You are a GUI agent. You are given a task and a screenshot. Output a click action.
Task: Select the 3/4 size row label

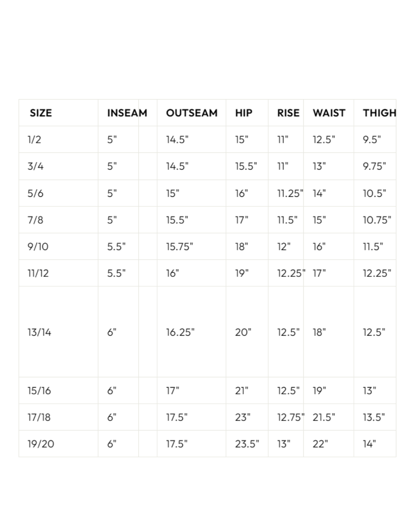click(x=35, y=166)
